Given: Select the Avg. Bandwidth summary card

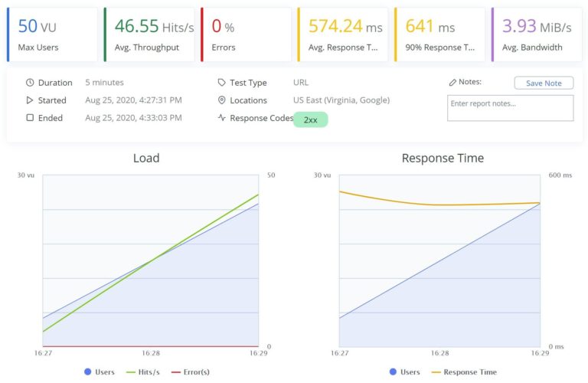Looking at the screenshot, I should tap(536, 34).
